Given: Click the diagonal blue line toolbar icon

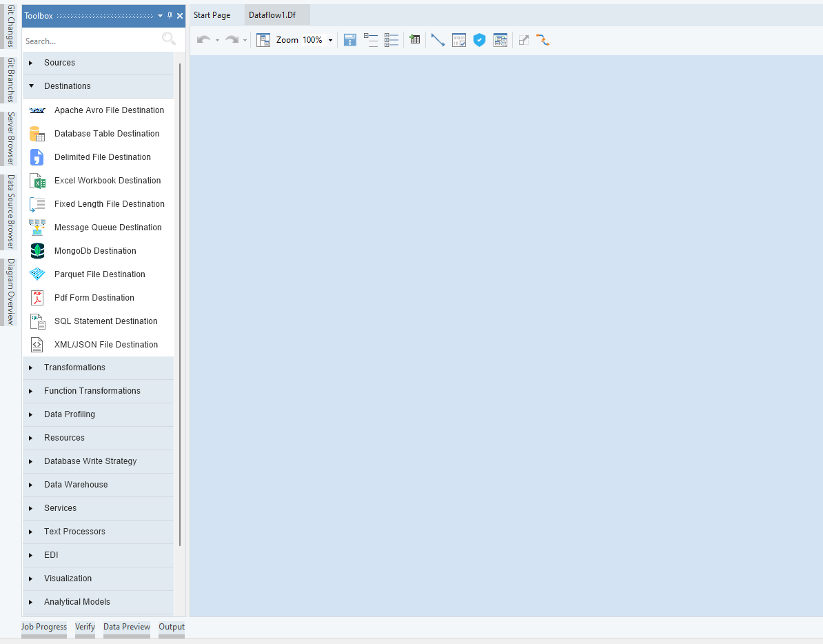Looking at the screenshot, I should [438, 40].
